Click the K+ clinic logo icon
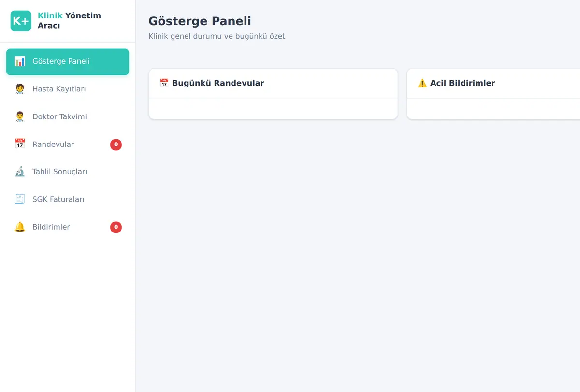Viewport: 580px width, 392px height. [x=21, y=21]
